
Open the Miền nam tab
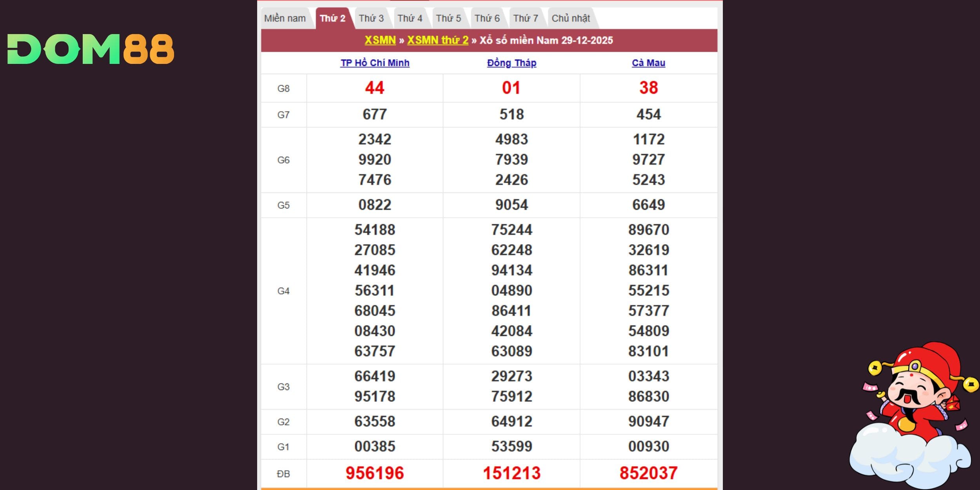(x=285, y=18)
